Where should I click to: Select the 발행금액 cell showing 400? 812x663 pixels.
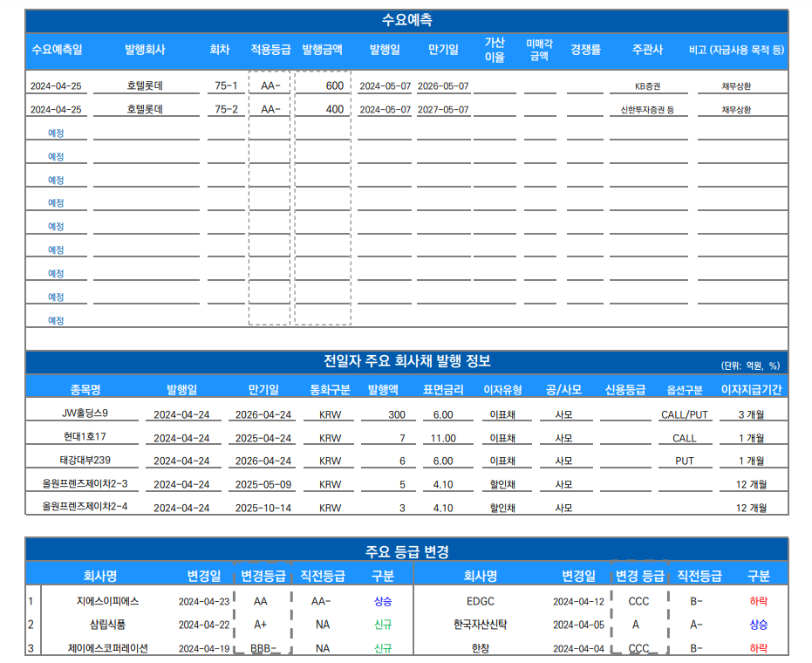[x=324, y=109]
